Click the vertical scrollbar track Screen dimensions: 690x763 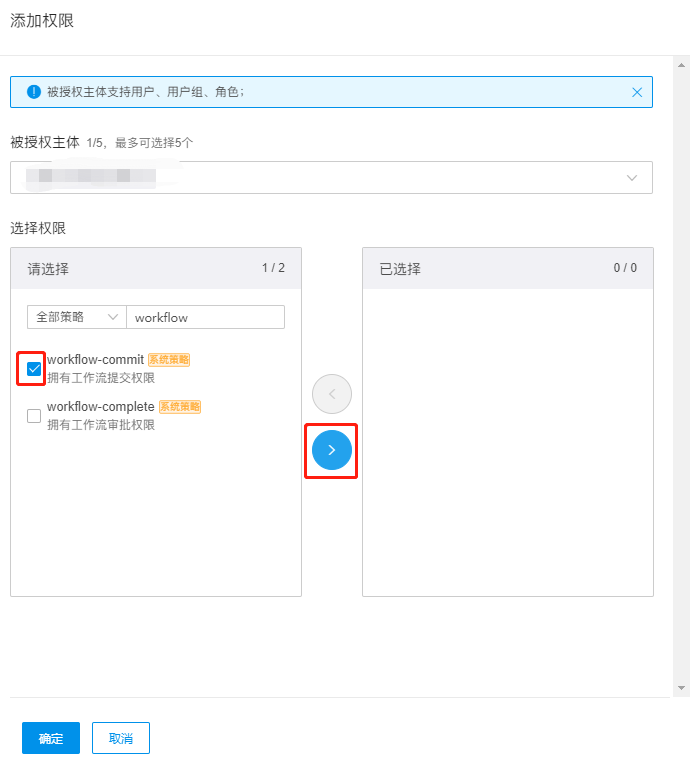point(682,400)
